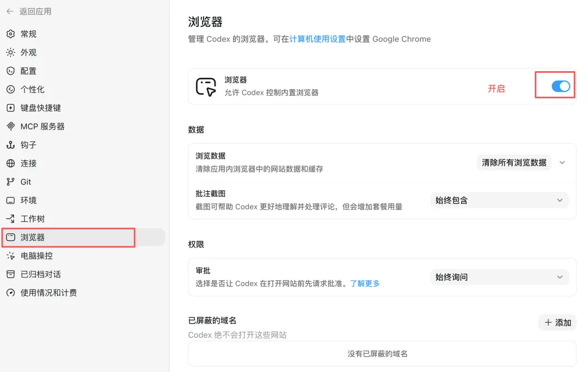The width and height of the screenshot is (588, 372).
Task: Open the 计算机使用设置 link
Action: (317, 39)
